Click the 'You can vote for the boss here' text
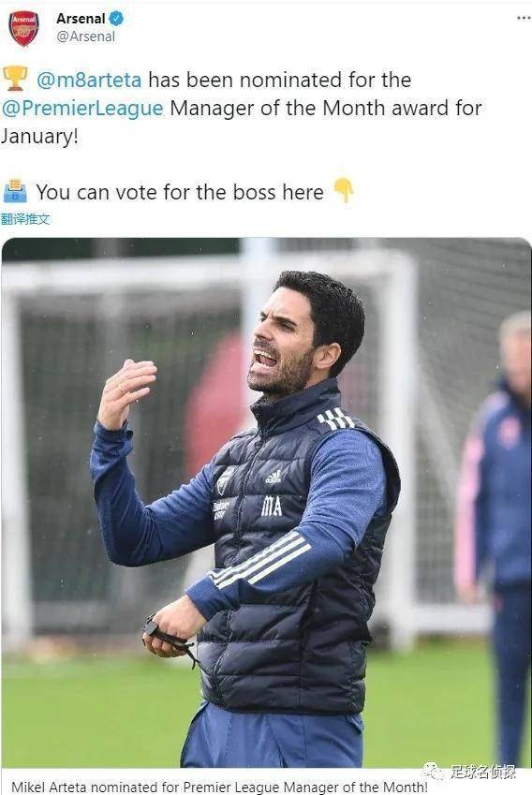This screenshot has height=795, width=532. pos(180,192)
